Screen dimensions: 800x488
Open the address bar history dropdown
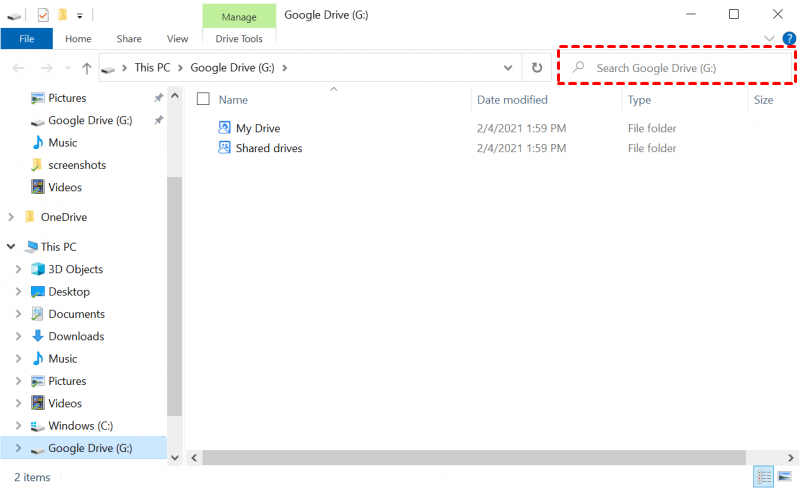tap(508, 68)
